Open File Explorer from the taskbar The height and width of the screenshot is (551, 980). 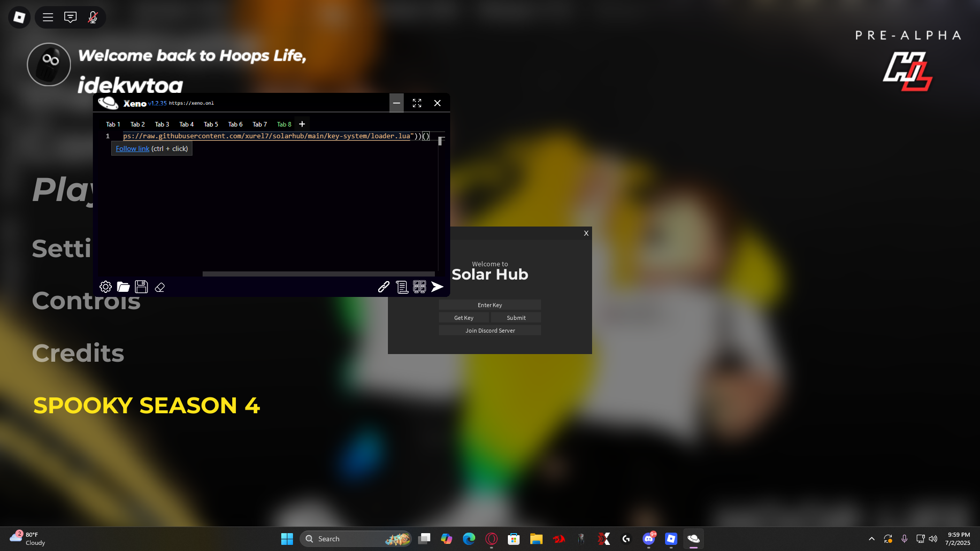(x=536, y=539)
